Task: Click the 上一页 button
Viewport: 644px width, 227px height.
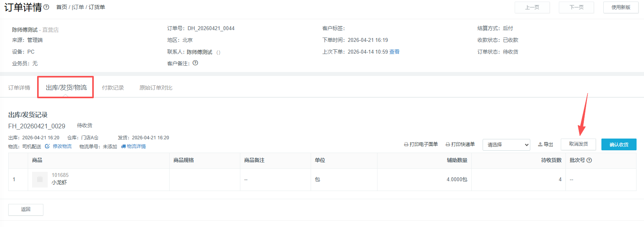Action: [532, 7]
